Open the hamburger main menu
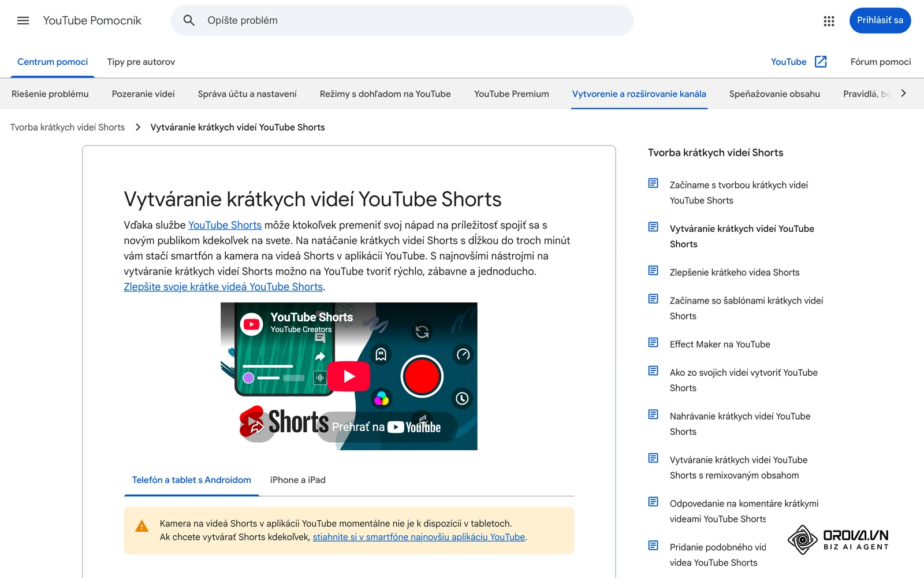The width and height of the screenshot is (924, 578). point(23,21)
